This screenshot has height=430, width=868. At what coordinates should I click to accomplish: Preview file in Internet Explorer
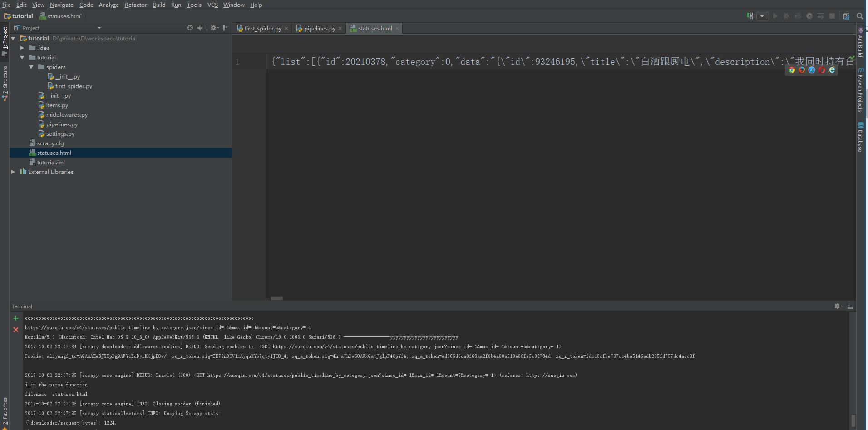832,70
